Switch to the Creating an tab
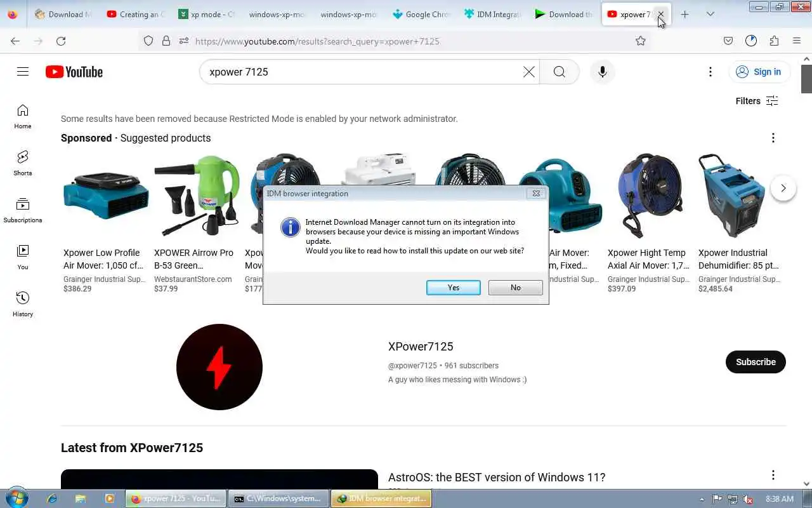812x508 pixels. [x=136, y=14]
